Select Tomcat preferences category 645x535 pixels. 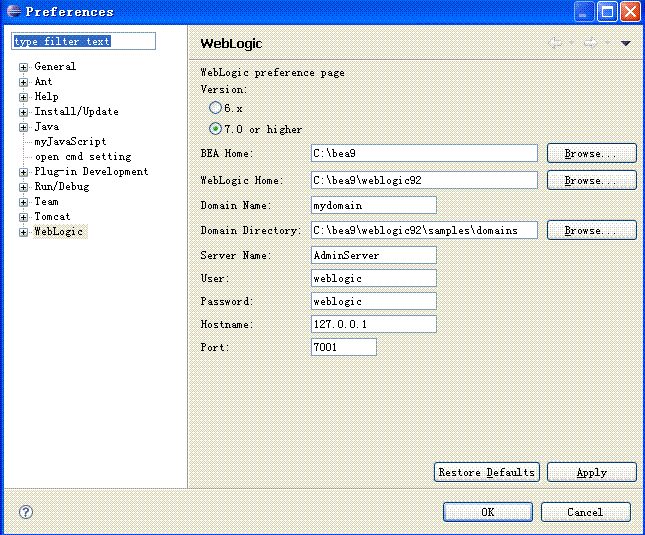pyautogui.click(x=52, y=216)
